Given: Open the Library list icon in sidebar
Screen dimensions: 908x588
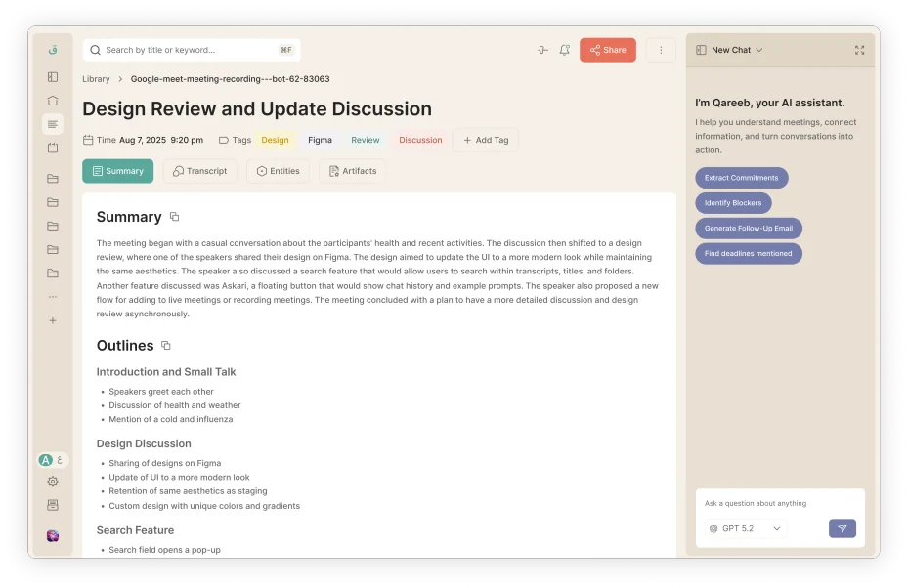Looking at the screenshot, I should click(x=53, y=124).
